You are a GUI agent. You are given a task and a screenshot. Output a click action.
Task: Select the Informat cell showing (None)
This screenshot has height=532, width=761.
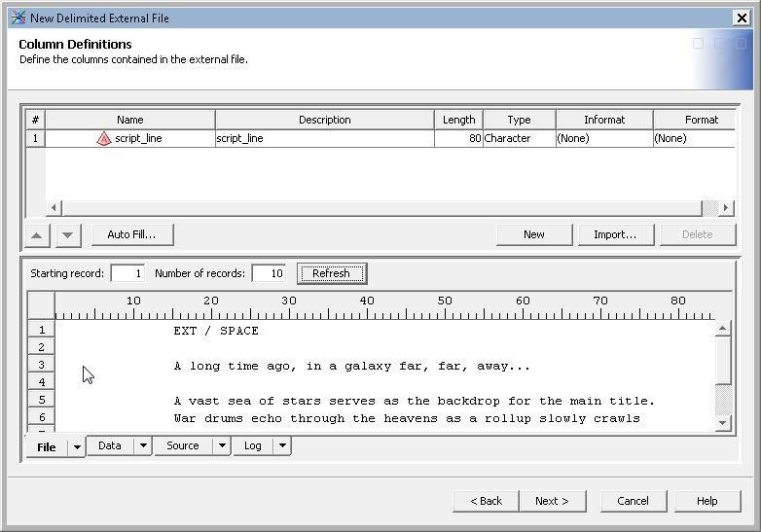tap(604, 139)
